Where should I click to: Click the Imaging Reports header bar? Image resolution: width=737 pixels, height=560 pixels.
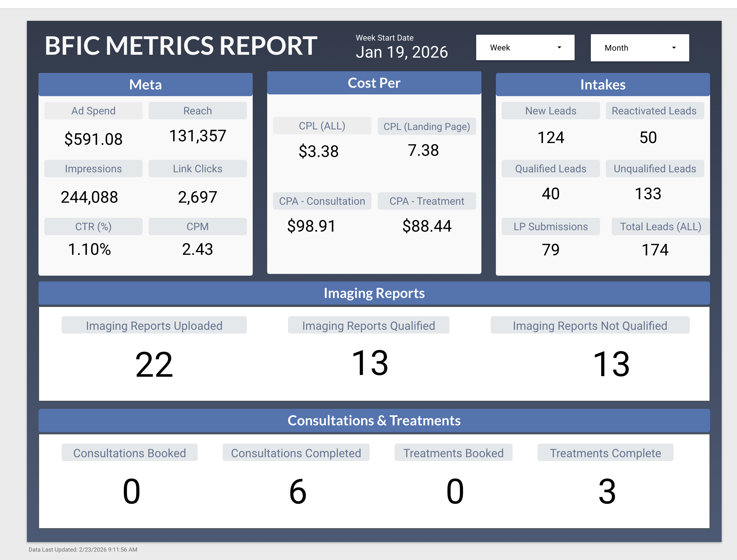(x=374, y=293)
